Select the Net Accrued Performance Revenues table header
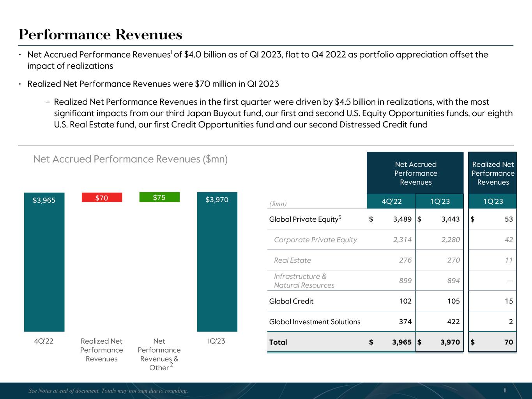532x399 pixels. coord(415,173)
